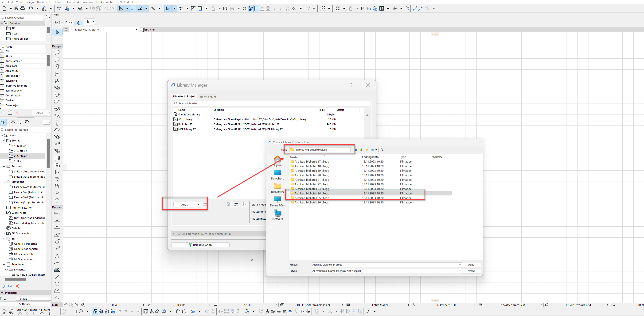
Task: Open the Filtype dropdown
Action: [x=459, y=271]
